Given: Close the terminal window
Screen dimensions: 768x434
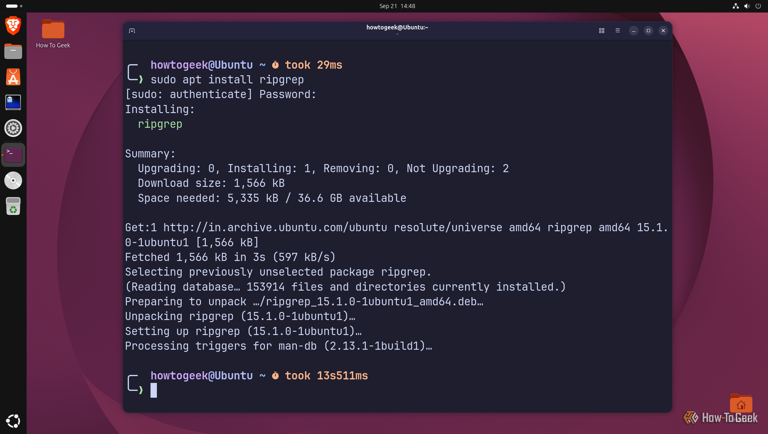Looking at the screenshot, I should (663, 30).
